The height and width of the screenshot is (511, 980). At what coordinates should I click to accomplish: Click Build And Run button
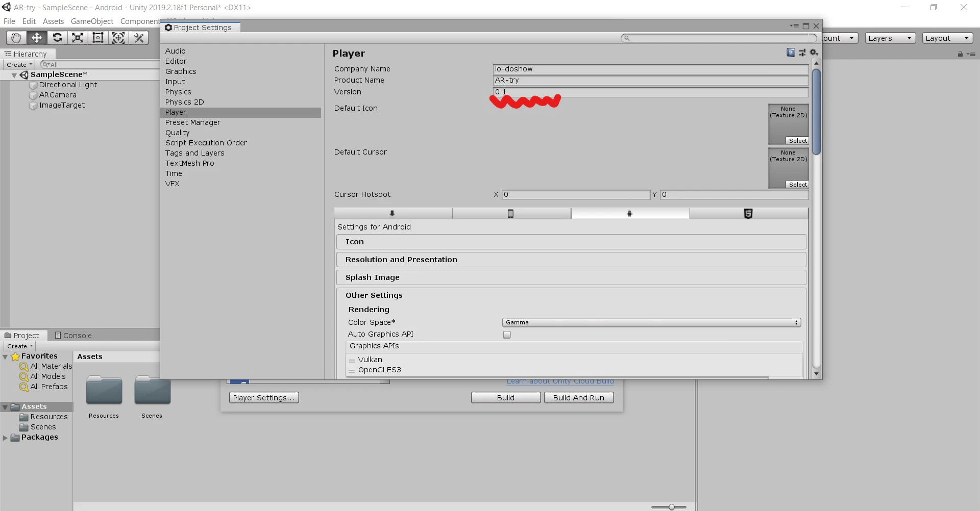579,398
